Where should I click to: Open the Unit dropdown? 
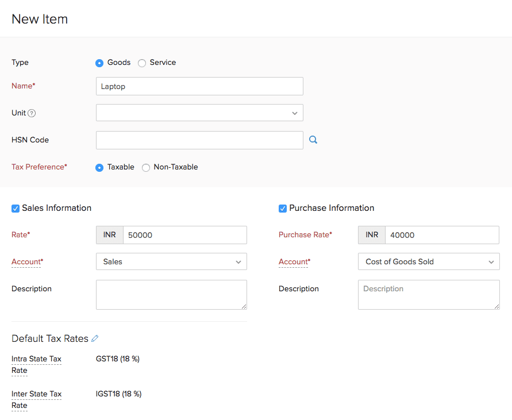(199, 113)
